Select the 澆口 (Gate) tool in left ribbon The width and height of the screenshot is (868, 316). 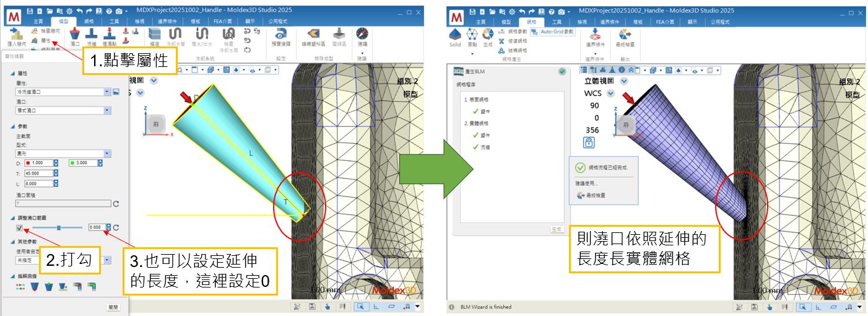coord(75,36)
